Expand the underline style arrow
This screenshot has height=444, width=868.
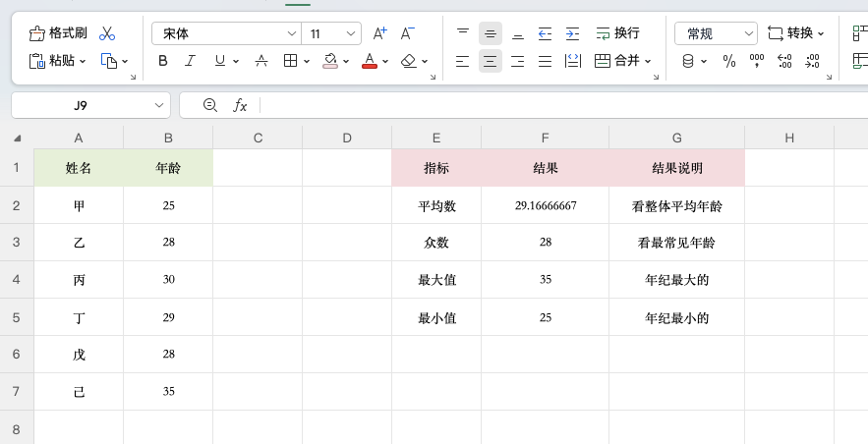pos(236,61)
